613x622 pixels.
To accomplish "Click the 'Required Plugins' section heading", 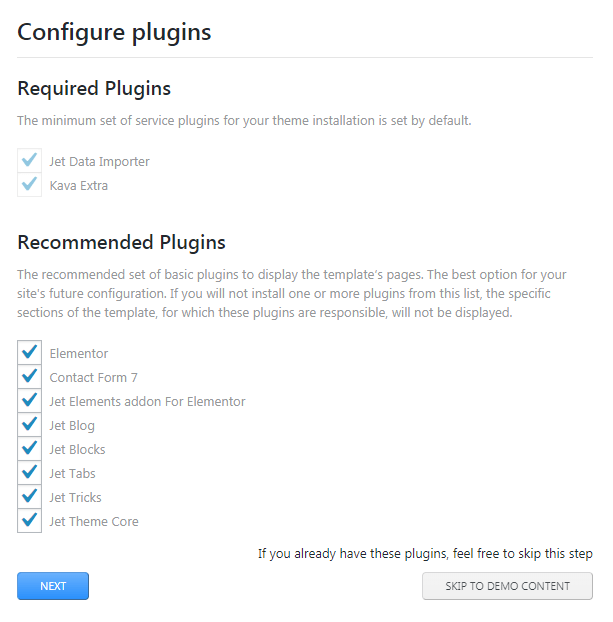I will (94, 88).
